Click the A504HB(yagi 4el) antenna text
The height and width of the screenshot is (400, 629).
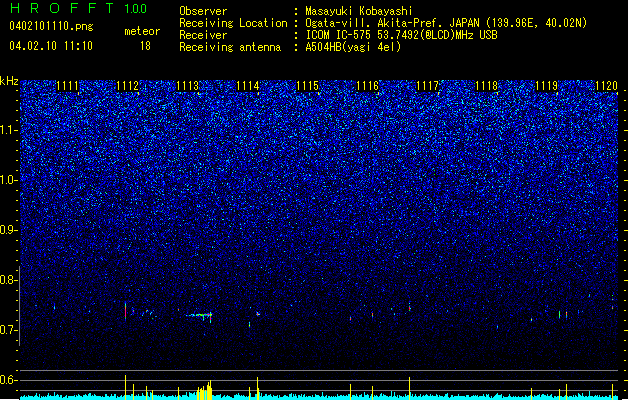tap(353, 47)
